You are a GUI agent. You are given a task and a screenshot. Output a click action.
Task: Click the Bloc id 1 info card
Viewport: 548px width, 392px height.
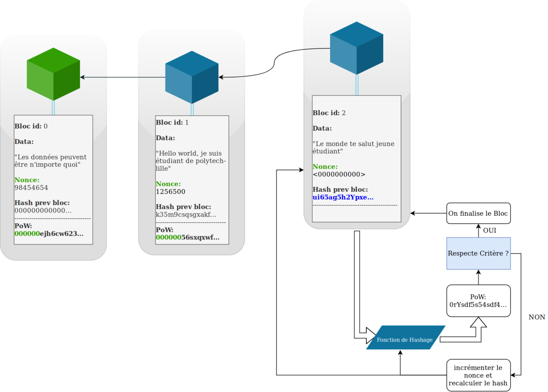click(192, 180)
